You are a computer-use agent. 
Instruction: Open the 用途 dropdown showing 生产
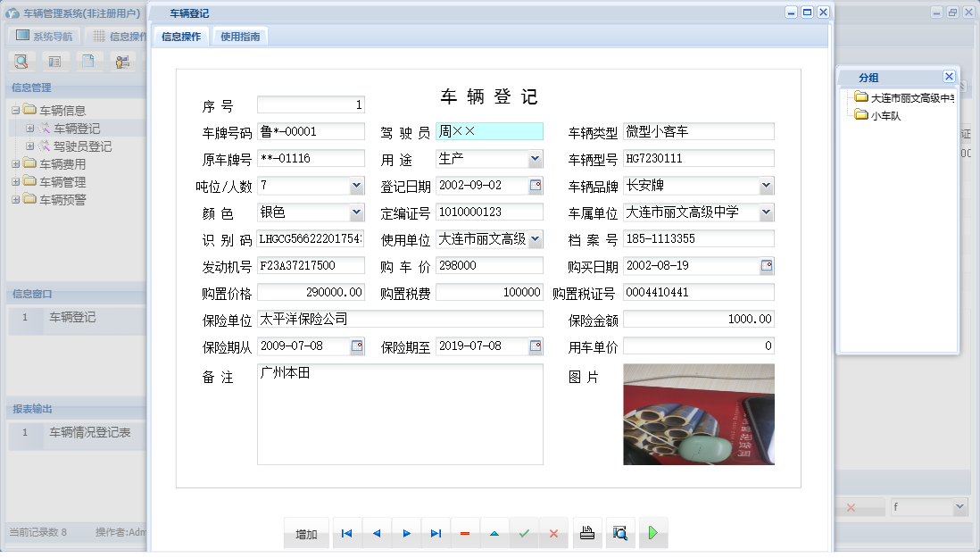point(534,158)
